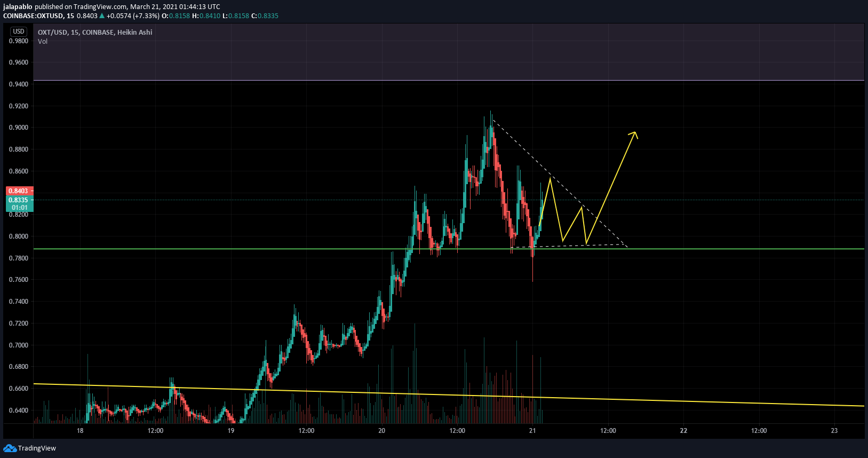Click the 0.7800 price axis value
Image resolution: width=868 pixels, height=458 pixels.
point(19,258)
